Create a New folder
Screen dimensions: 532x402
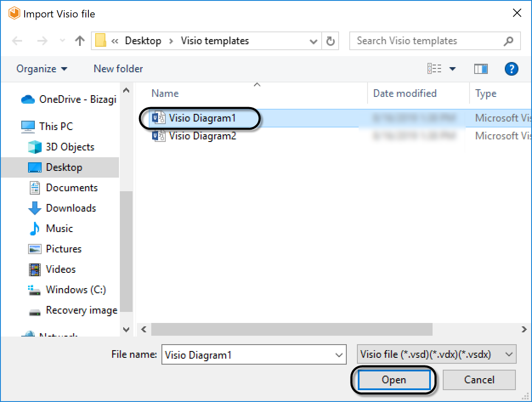coord(118,69)
